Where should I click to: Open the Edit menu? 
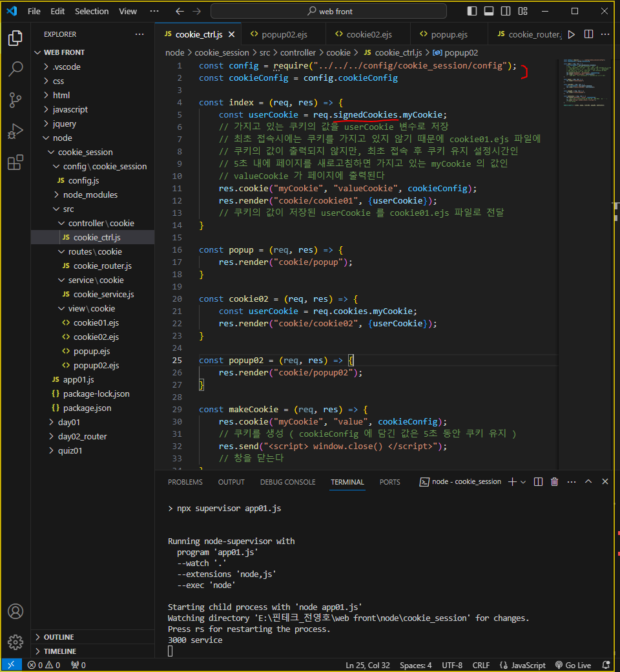pyautogui.click(x=57, y=12)
